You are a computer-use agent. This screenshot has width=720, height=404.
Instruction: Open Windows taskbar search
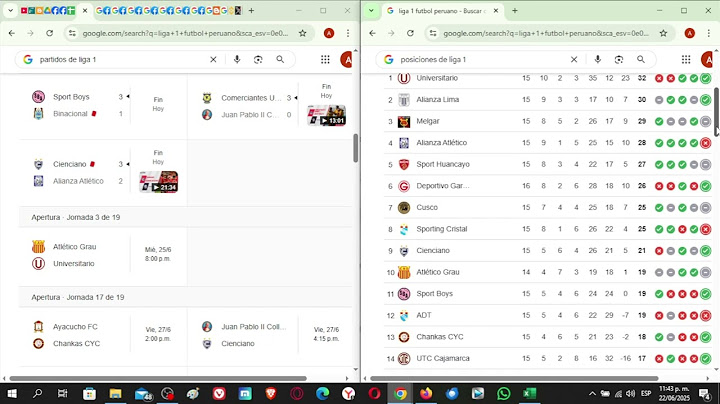(38, 393)
